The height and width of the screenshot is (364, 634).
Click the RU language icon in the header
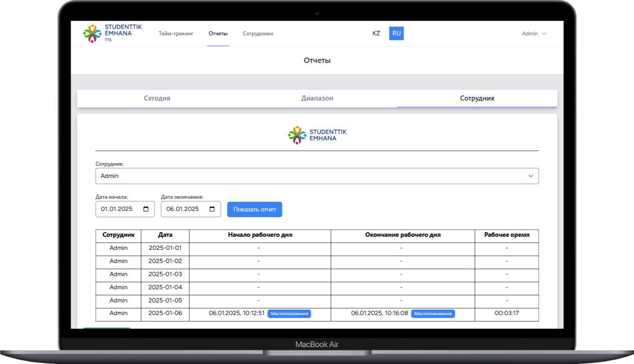point(396,33)
